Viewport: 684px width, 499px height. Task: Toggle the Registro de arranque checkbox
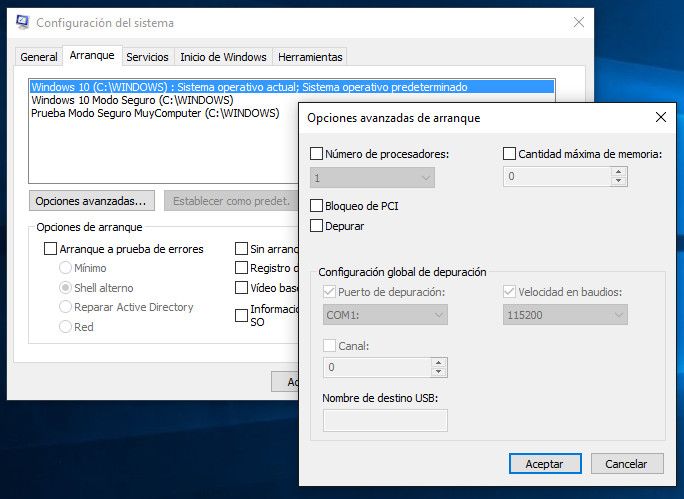coord(241,267)
